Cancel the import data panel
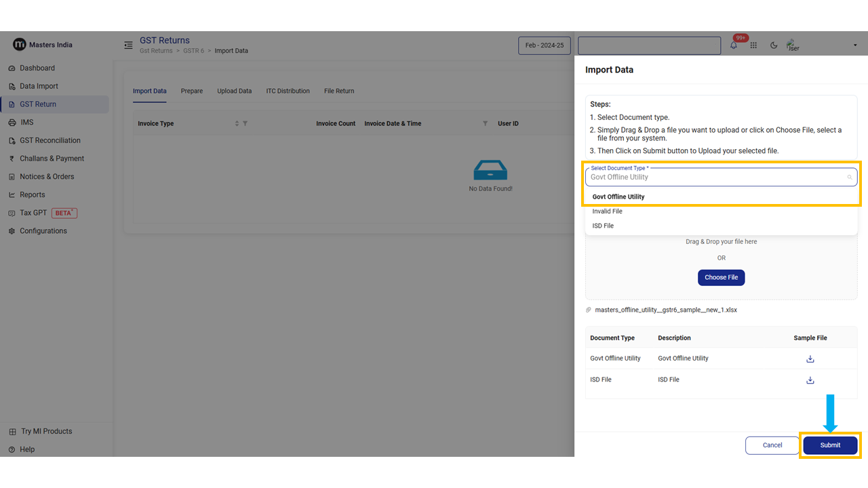 click(772, 445)
